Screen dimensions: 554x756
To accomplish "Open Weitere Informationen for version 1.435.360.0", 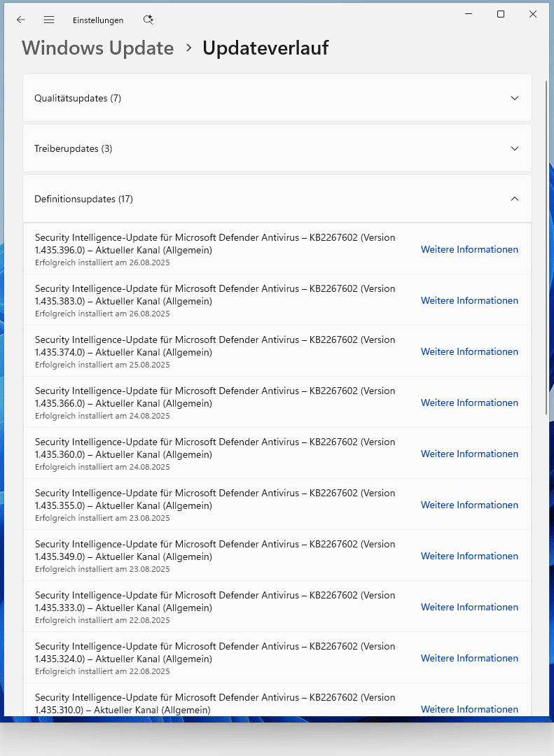I will click(469, 454).
